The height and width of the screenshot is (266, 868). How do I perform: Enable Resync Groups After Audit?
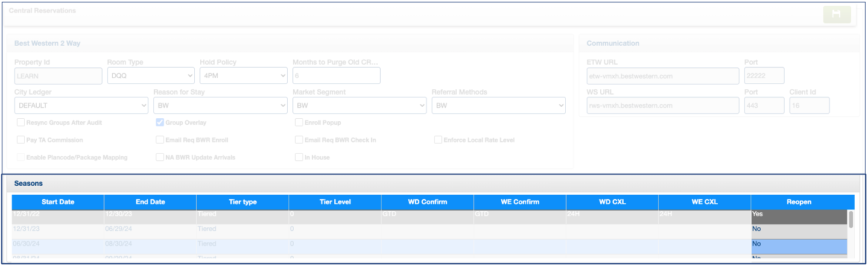21,122
